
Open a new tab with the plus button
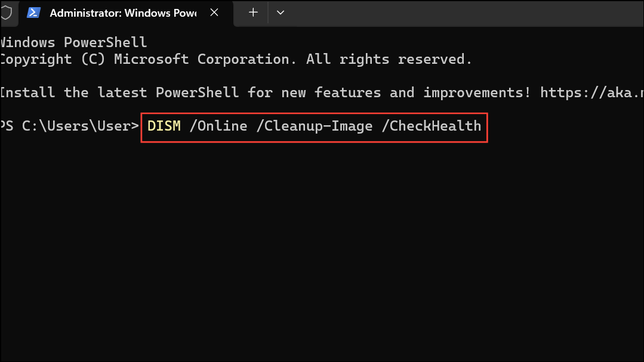[253, 13]
